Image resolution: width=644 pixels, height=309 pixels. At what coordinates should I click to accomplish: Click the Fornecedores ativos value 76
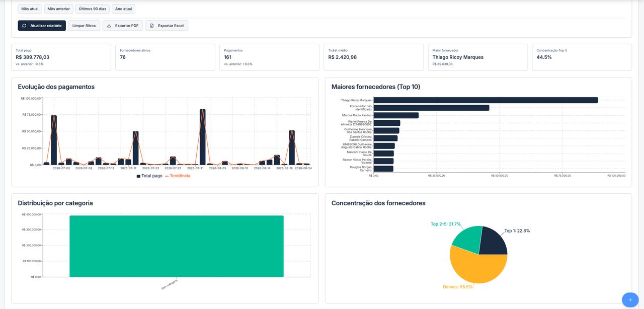click(x=123, y=57)
